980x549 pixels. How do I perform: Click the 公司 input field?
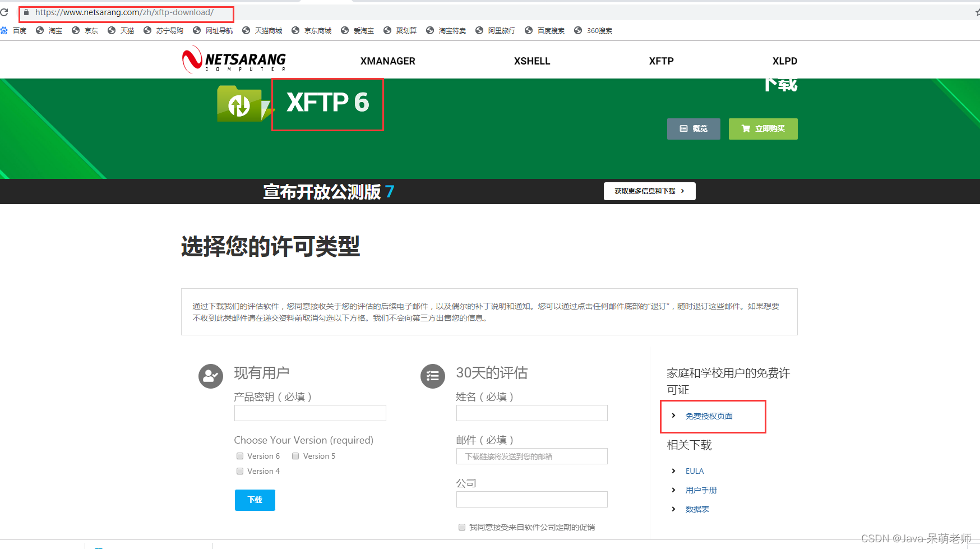point(532,500)
